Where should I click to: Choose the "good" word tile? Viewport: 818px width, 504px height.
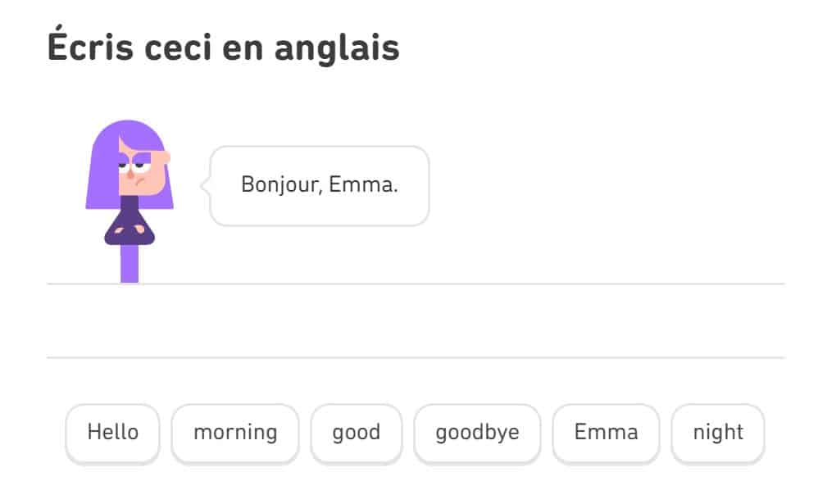coord(357,433)
